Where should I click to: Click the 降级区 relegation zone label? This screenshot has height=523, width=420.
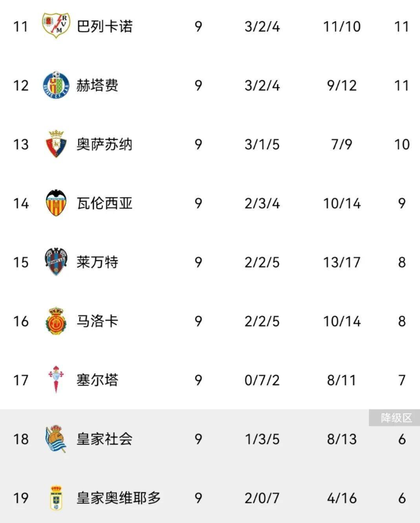coord(396,418)
